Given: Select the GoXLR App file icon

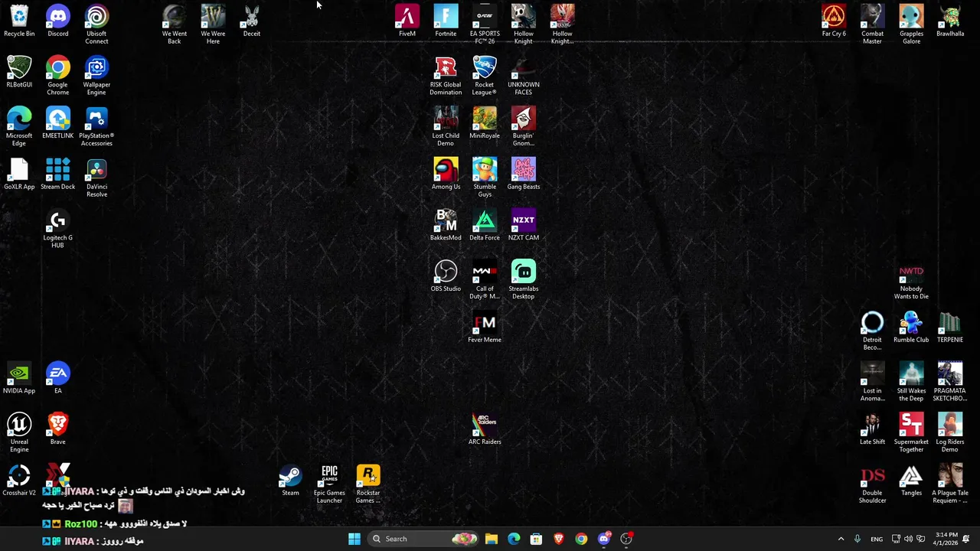Looking at the screenshot, I should (x=19, y=174).
